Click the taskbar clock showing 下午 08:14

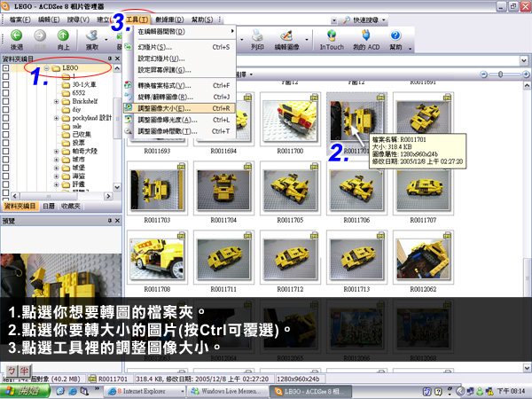[511, 391]
